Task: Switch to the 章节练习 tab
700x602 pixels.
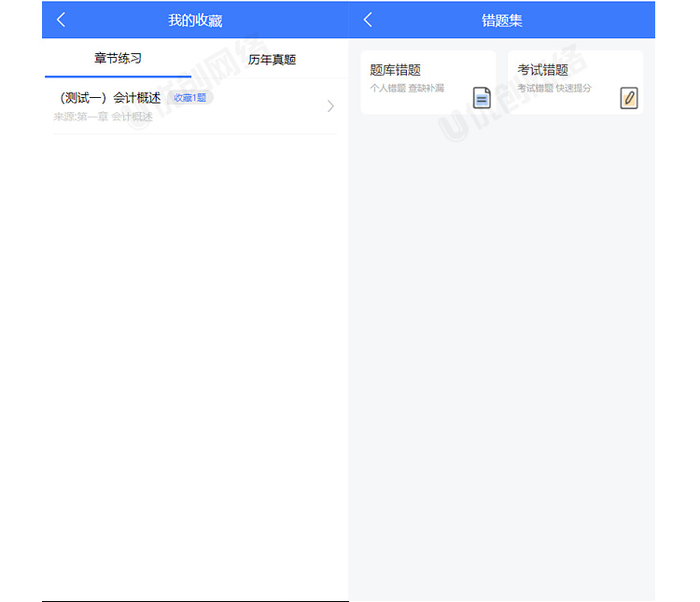Action: (x=118, y=59)
